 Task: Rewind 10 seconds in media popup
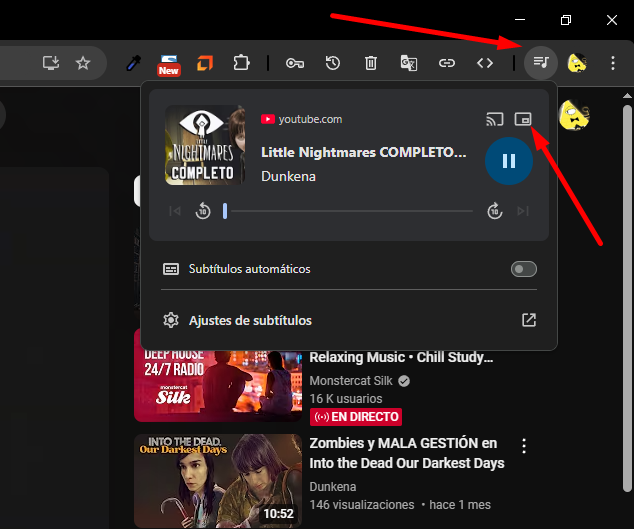click(x=203, y=211)
